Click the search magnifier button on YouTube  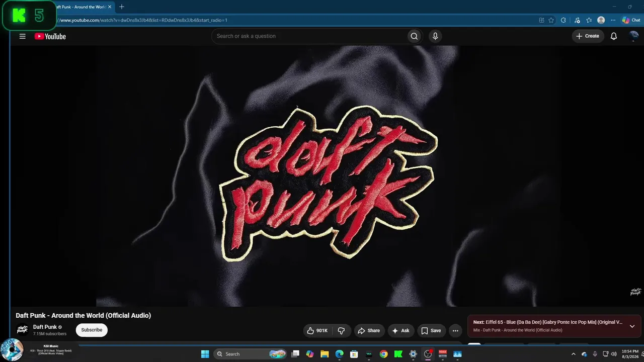[414, 36]
